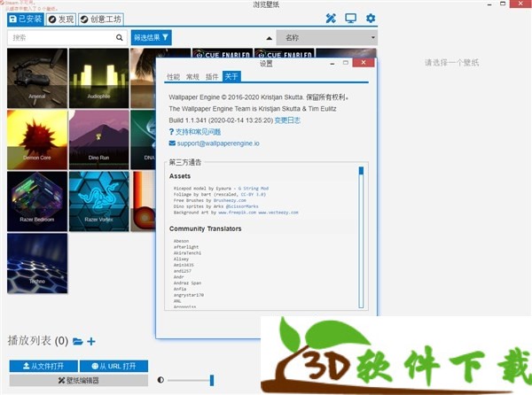Open the 壁纸编辑器 wallpaper editor button
The height and width of the screenshot is (395, 532).
(79, 381)
